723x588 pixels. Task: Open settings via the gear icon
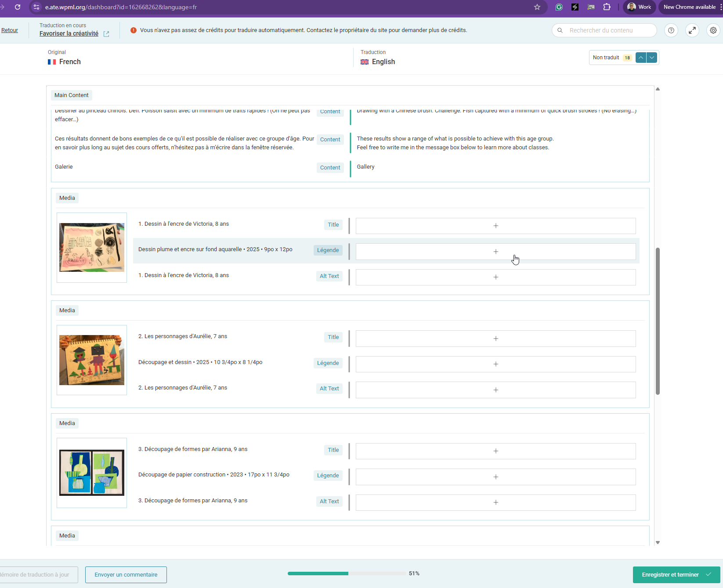click(713, 30)
